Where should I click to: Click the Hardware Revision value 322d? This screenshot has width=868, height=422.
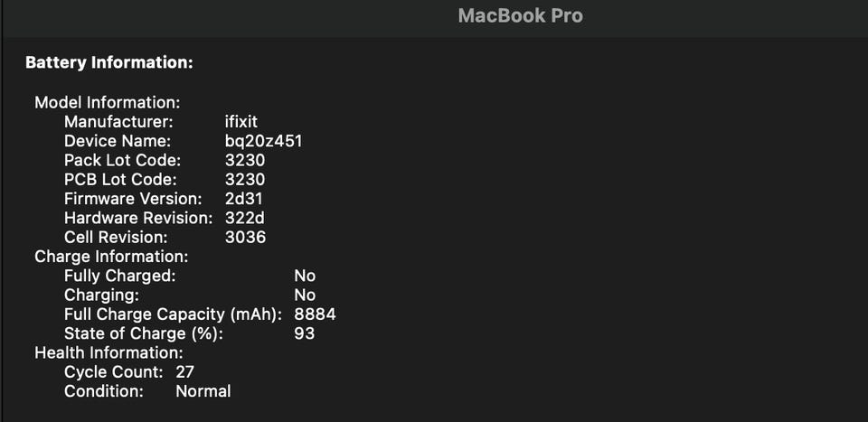(245, 218)
